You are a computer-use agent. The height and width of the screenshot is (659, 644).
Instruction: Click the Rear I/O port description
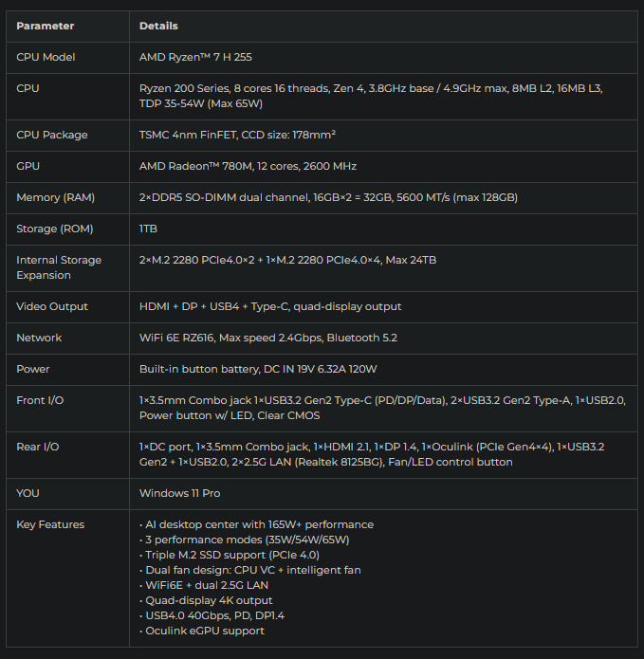tap(372, 454)
